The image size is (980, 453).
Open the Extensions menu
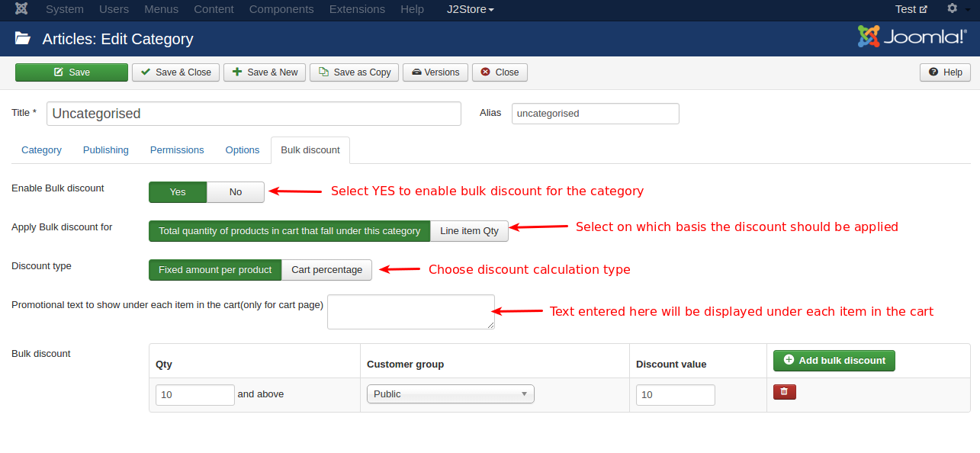pos(357,9)
